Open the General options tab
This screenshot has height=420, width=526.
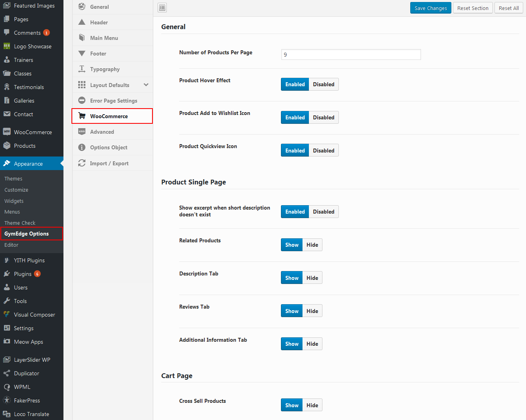pyautogui.click(x=113, y=7)
